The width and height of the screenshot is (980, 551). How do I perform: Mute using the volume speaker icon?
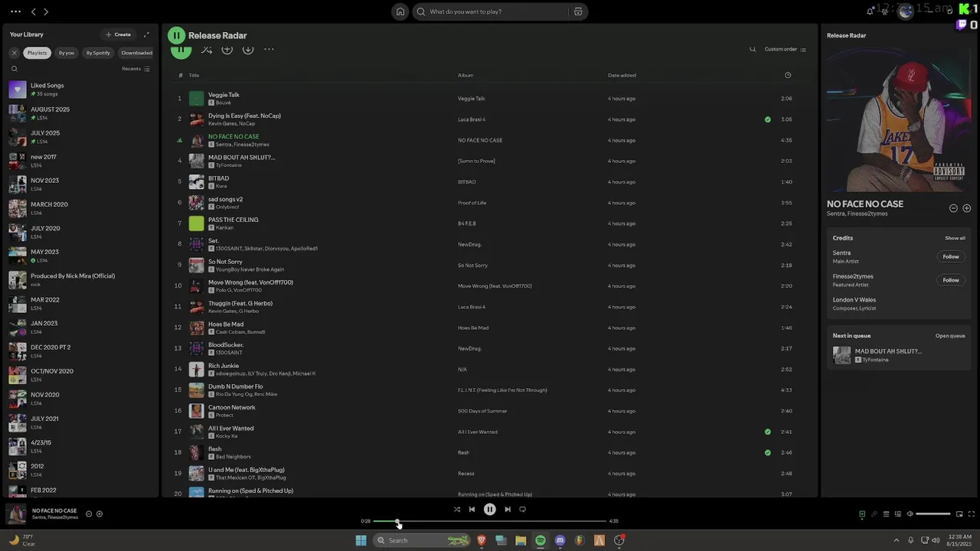click(910, 514)
